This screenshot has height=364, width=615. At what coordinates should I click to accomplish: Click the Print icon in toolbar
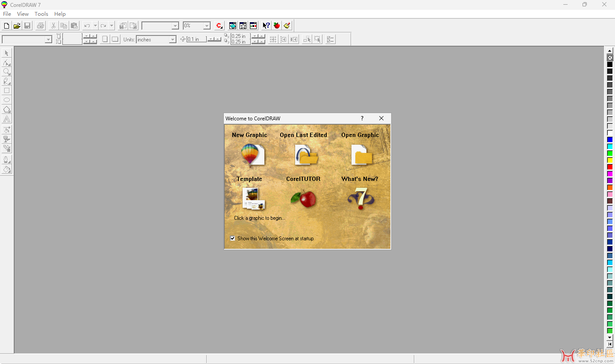tap(41, 26)
